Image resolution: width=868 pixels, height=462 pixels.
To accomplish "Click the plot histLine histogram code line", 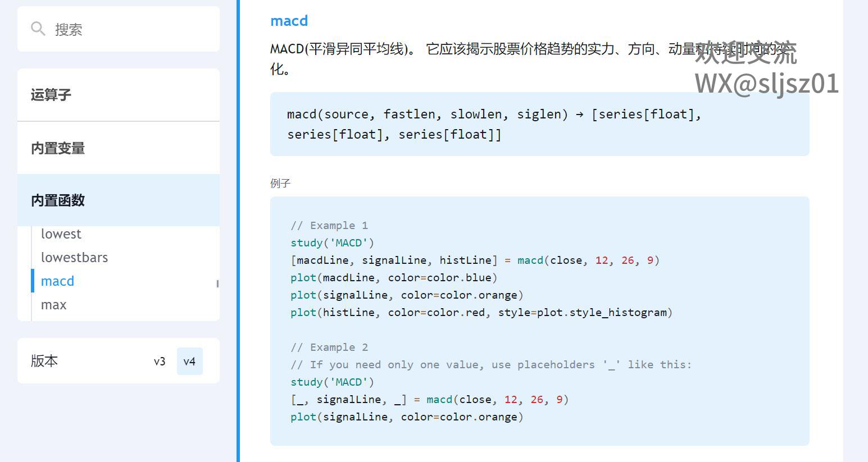I will pos(481,313).
